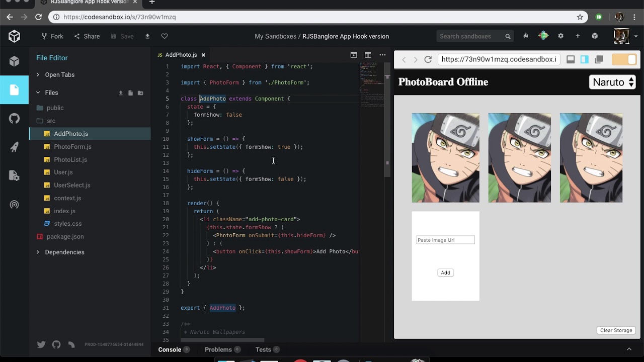Click the Add button in photo form

point(445,273)
